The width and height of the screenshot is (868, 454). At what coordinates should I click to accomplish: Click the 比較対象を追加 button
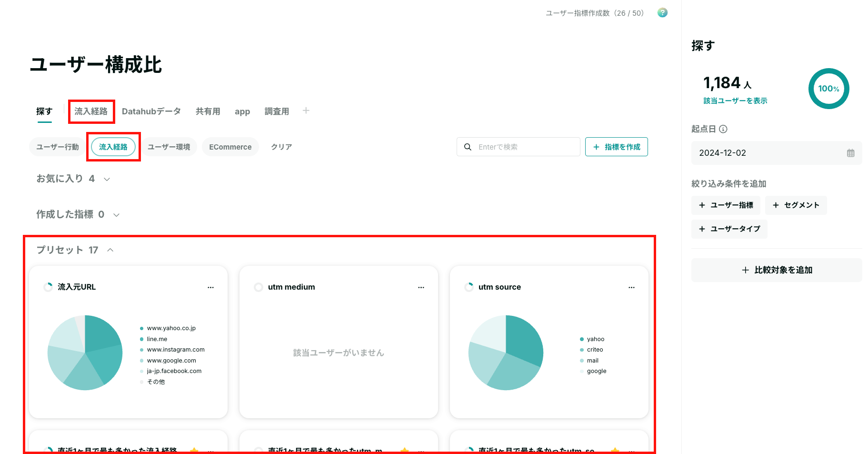[x=777, y=270]
